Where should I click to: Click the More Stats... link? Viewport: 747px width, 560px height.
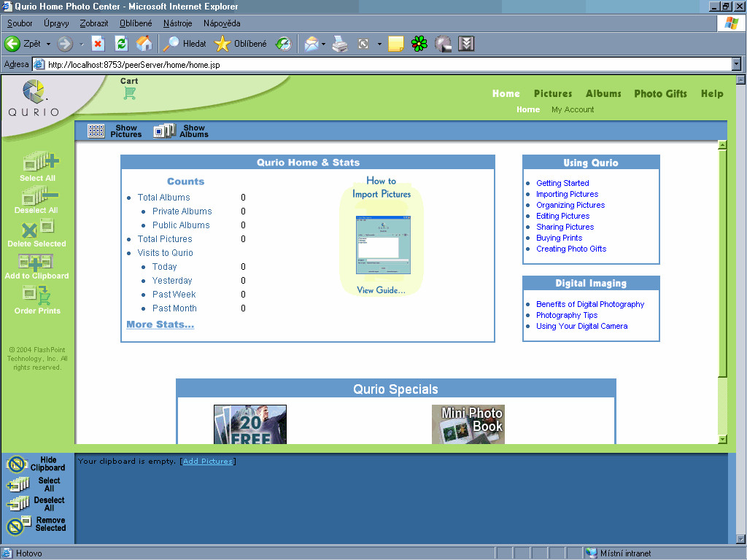[160, 324]
